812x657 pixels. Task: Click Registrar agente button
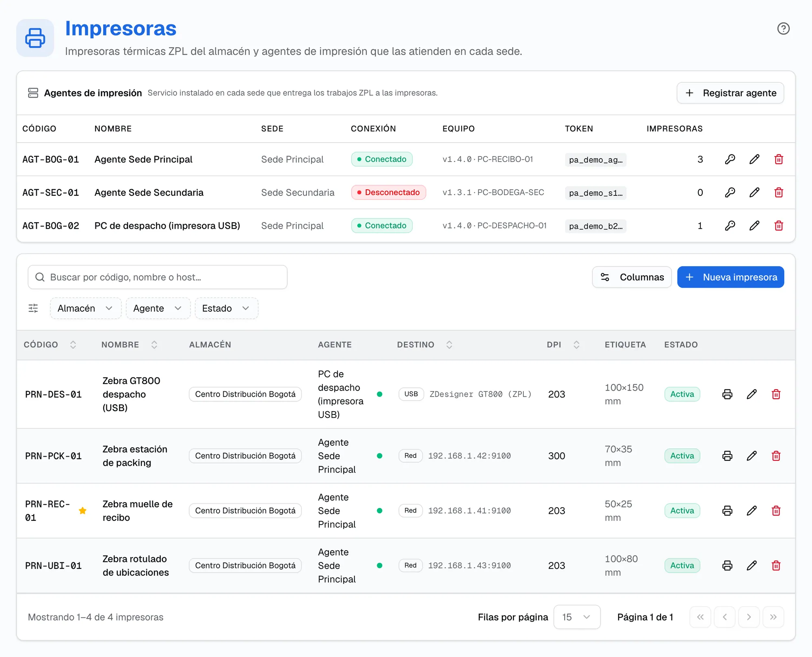(x=730, y=93)
